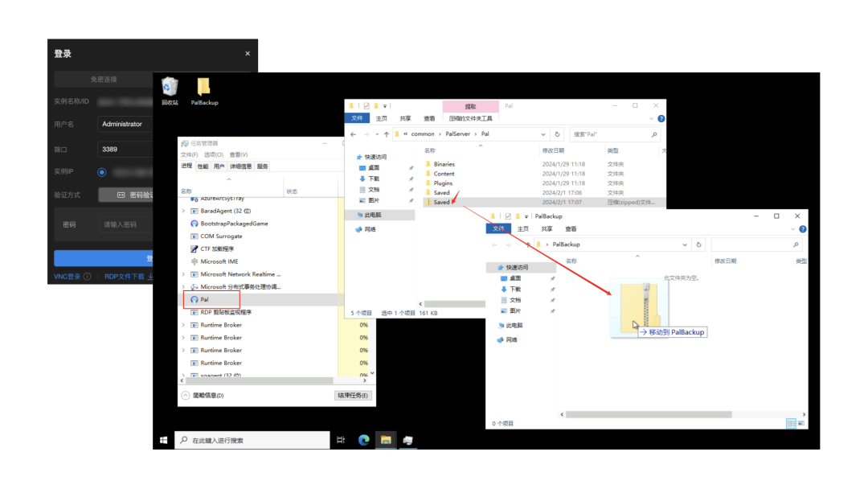
Task: Expand the ribbon in the Pal explorer window
Action: pos(651,118)
